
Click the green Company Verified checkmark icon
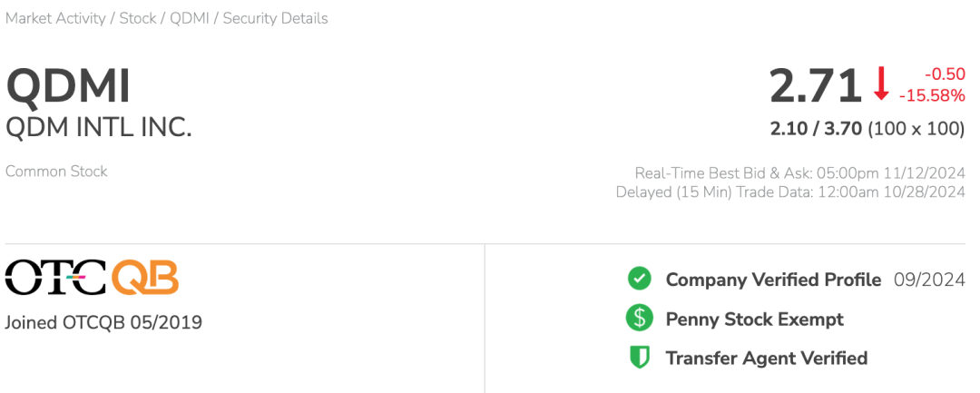[640, 280]
